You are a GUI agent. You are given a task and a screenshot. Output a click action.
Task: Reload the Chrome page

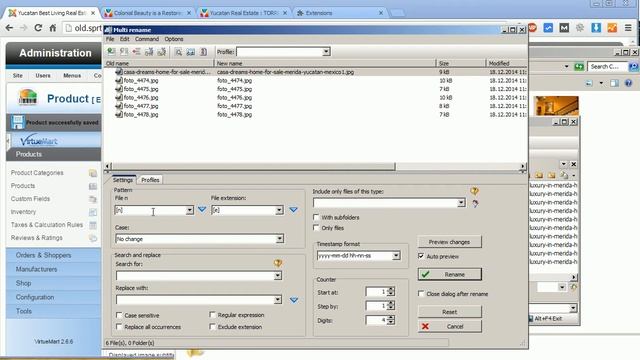click(x=38, y=28)
